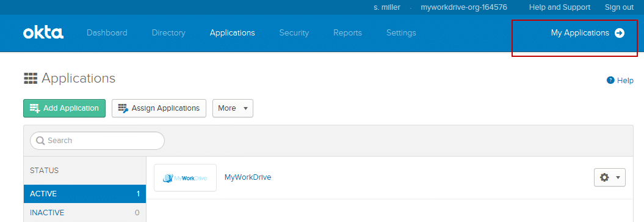The height and width of the screenshot is (222, 644).
Task: Open the Dashboard menu
Action: [107, 33]
